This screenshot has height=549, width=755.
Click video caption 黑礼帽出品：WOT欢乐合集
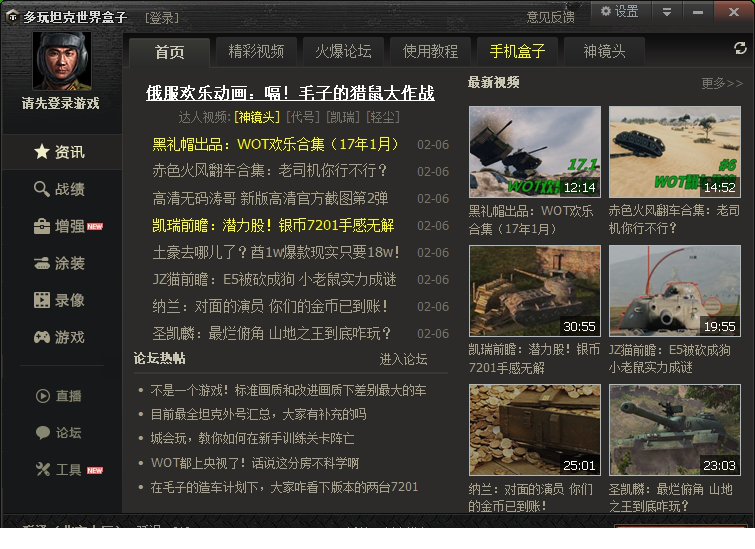coord(531,220)
